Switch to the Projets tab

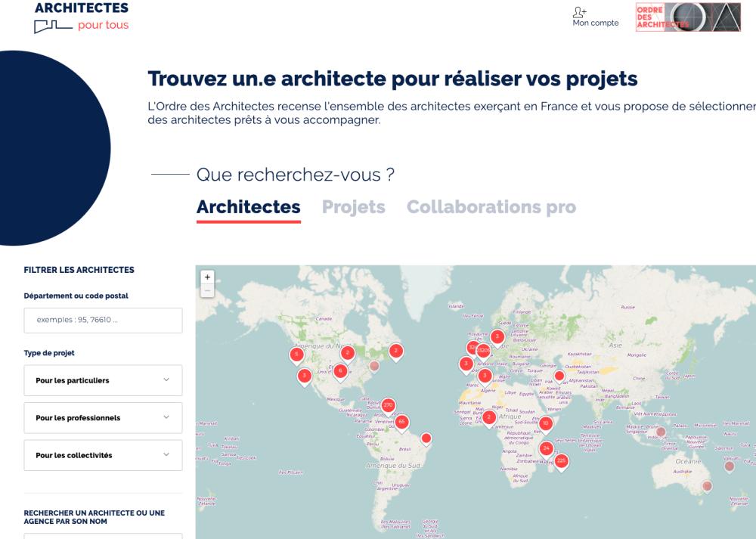pyautogui.click(x=353, y=207)
